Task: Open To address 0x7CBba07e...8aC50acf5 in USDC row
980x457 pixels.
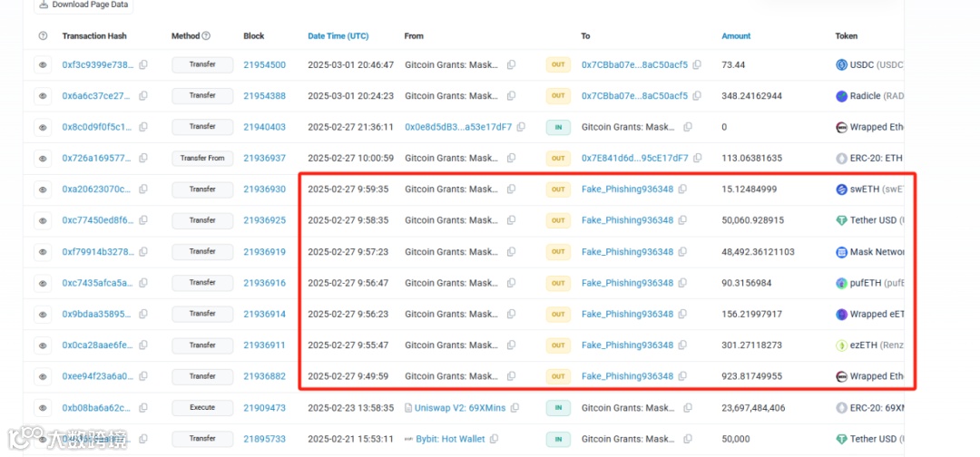Action: [x=634, y=65]
